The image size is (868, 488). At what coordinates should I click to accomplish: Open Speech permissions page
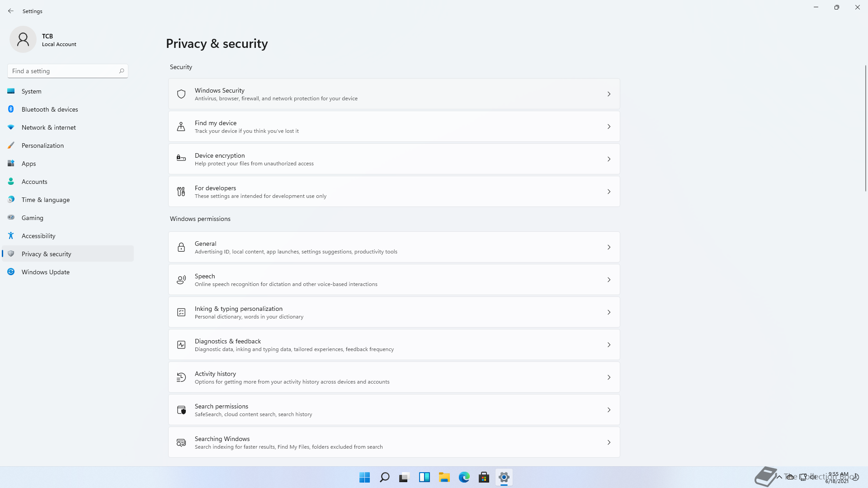[394, 280]
